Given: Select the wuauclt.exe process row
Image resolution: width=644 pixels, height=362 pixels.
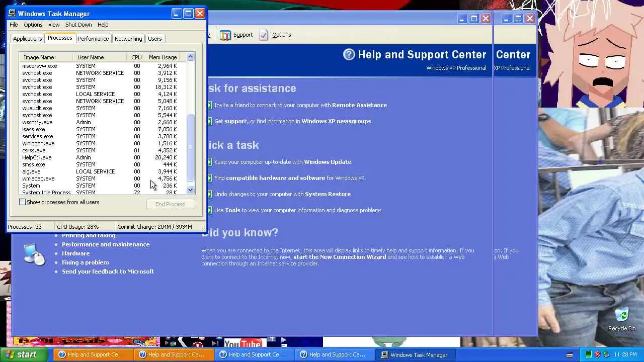Looking at the screenshot, I should (x=103, y=108).
